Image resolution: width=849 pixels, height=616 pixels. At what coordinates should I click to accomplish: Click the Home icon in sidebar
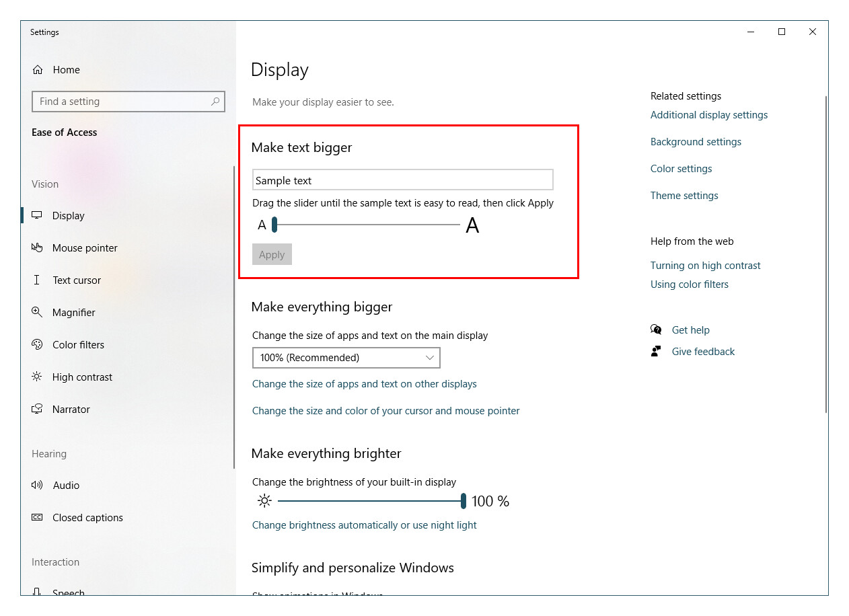(38, 70)
